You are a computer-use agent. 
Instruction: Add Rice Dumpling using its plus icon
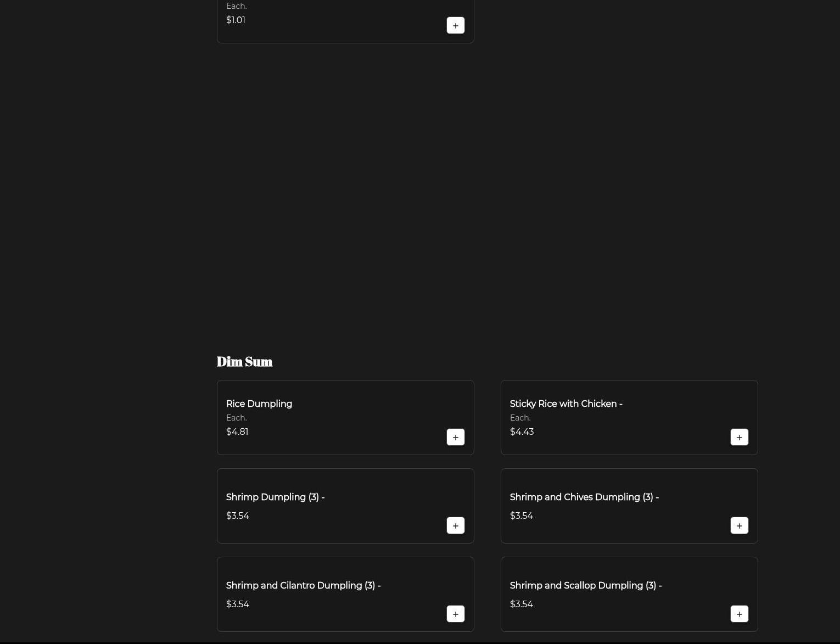click(x=455, y=437)
